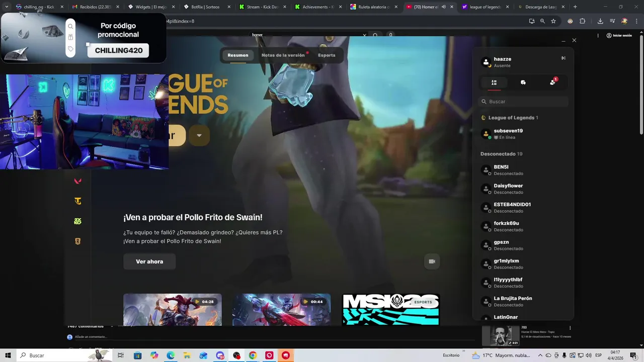
Task: Clear the YouTube search box with X
Action: (x=364, y=35)
